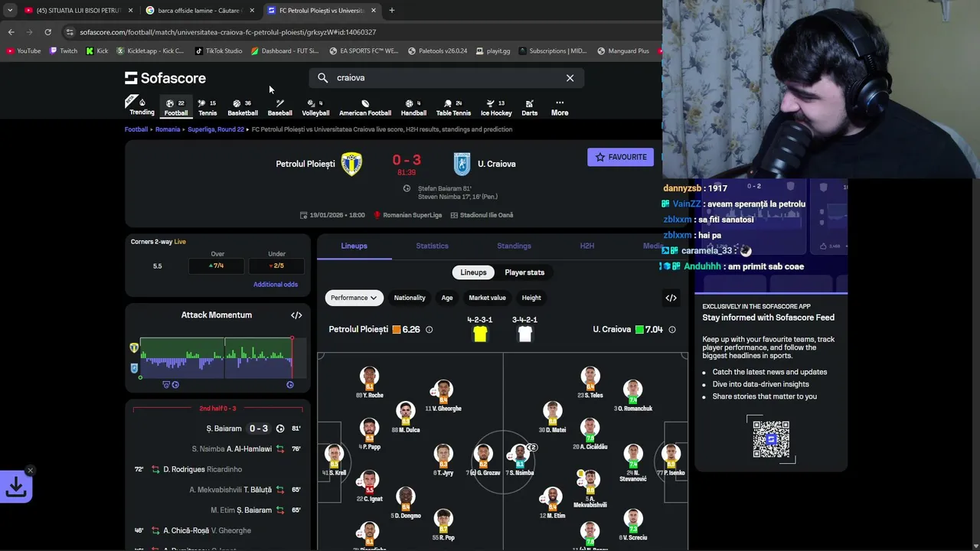Select the Darts sport icon

click(x=529, y=107)
